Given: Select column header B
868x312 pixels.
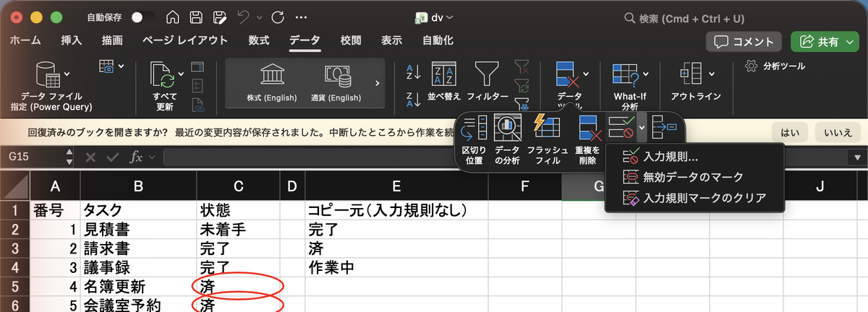Looking at the screenshot, I should coord(137,187).
